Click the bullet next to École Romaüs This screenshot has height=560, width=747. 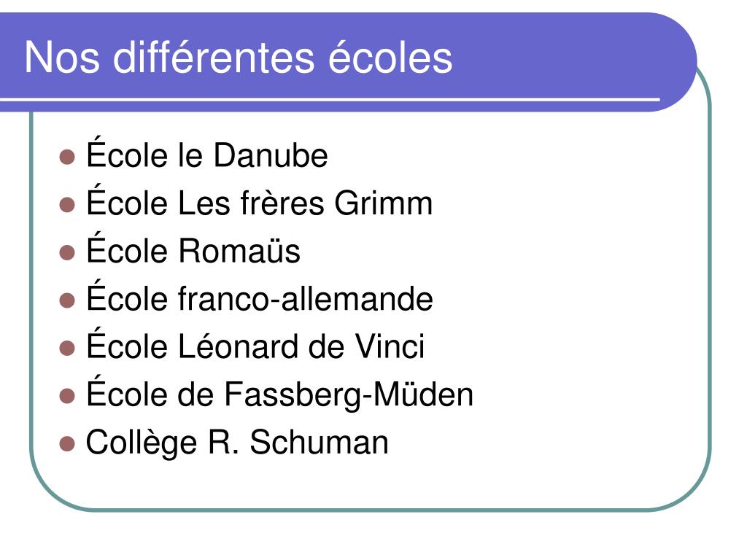[x=67, y=253]
